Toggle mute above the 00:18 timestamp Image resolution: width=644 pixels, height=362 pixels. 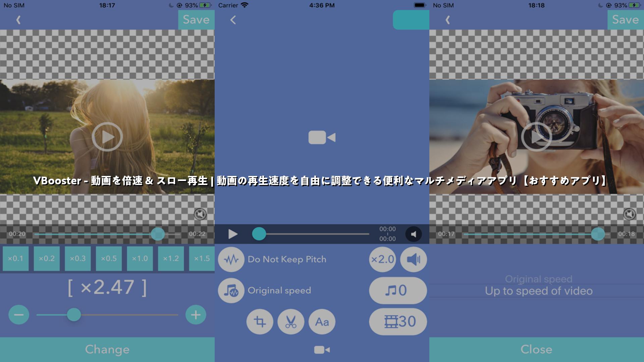pos(630,214)
